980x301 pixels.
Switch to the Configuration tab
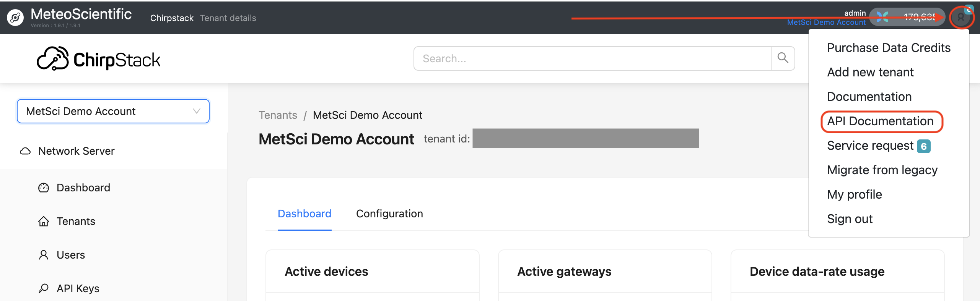click(x=389, y=214)
